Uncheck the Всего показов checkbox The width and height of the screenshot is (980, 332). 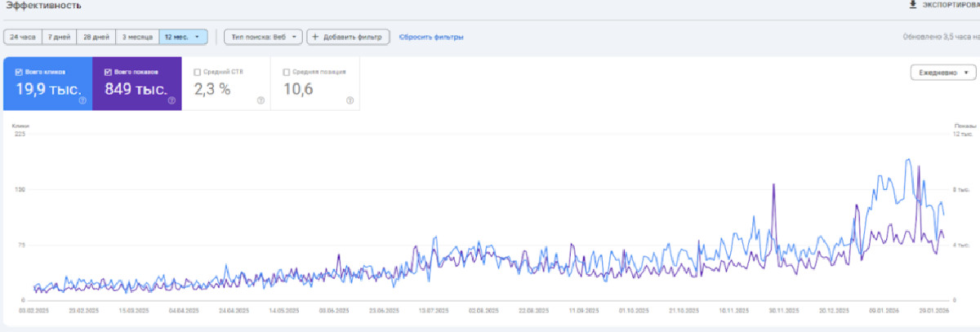point(108,72)
